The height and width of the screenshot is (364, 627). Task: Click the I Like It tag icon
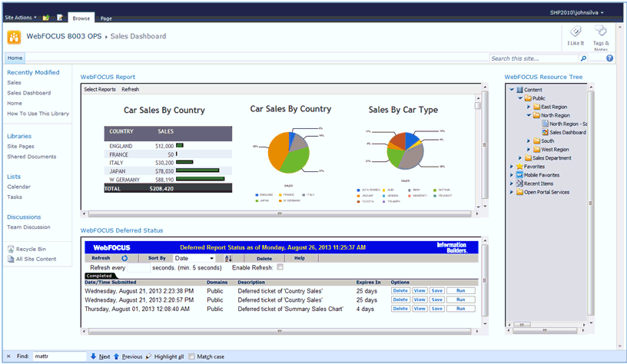coord(576,32)
